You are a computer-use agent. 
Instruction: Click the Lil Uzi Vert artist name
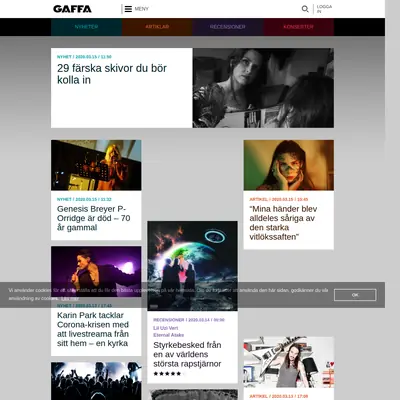[x=166, y=328]
